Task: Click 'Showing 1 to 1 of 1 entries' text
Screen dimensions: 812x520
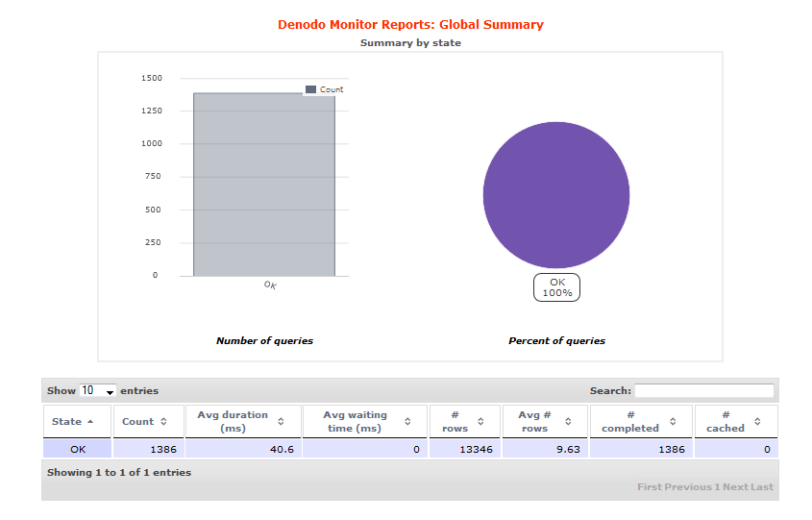Action: tap(119, 472)
